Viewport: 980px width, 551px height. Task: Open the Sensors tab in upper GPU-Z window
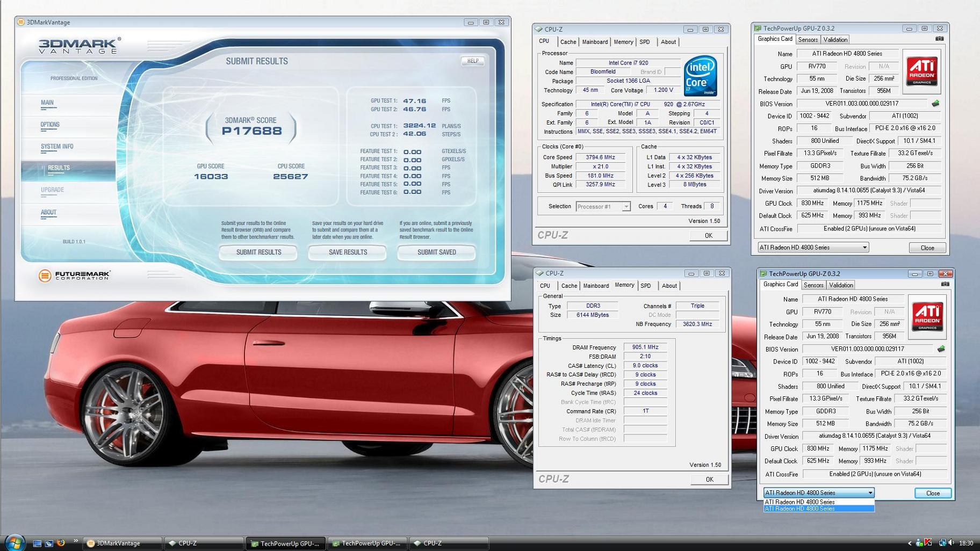(x=808, y=40)
